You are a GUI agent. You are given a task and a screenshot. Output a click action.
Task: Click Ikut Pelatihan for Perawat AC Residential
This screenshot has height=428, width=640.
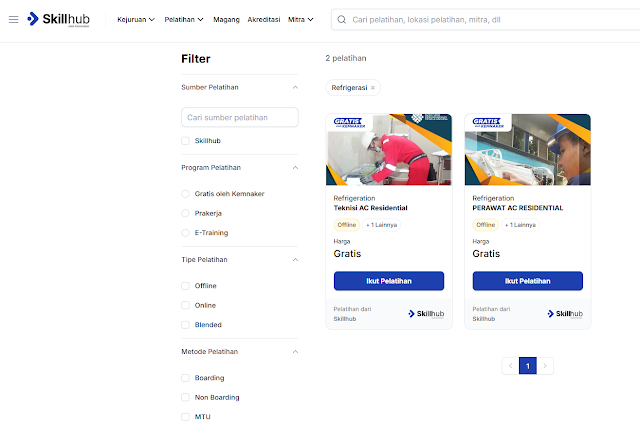(527, 281)
